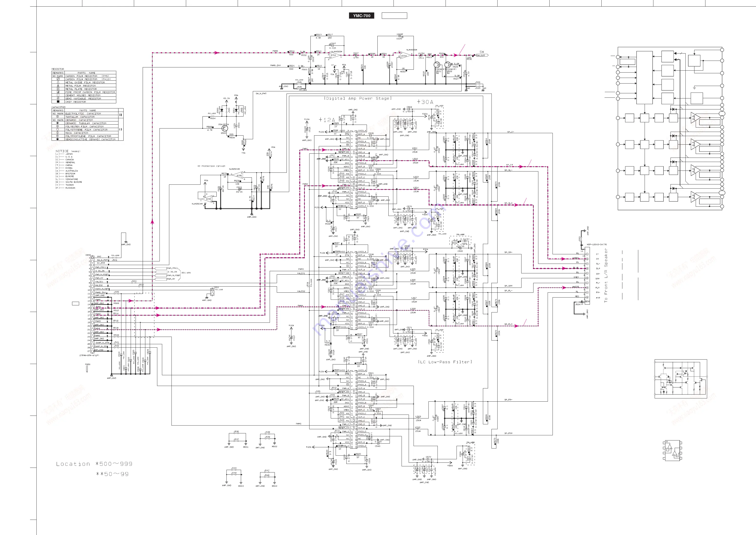
Task: Click the GREEN wire color label
Action: point(575,258)
